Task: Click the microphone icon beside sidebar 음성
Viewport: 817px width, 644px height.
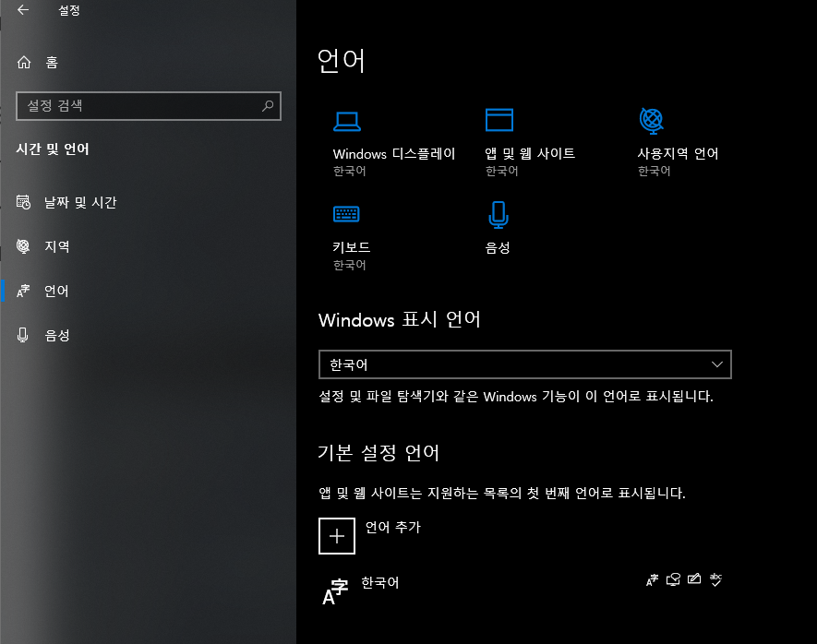Action: 22,335
